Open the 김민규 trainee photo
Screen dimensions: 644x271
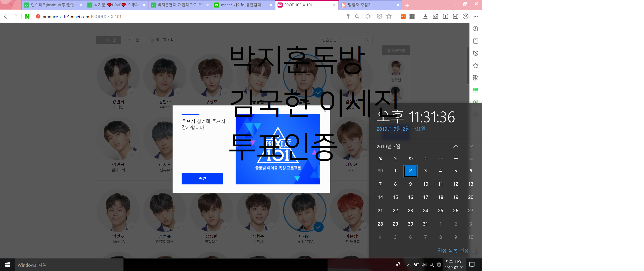(118, 139)
